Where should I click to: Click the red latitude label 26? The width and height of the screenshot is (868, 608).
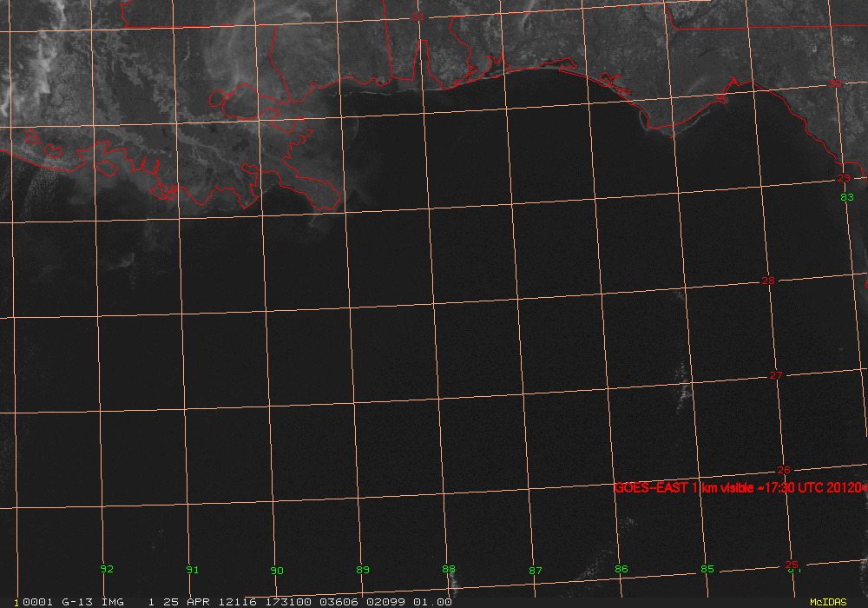(783, 470)
